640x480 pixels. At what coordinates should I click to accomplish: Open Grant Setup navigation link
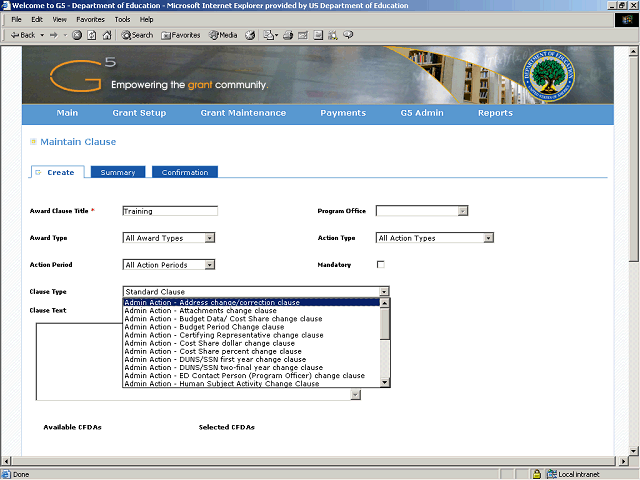click(139, 113)
